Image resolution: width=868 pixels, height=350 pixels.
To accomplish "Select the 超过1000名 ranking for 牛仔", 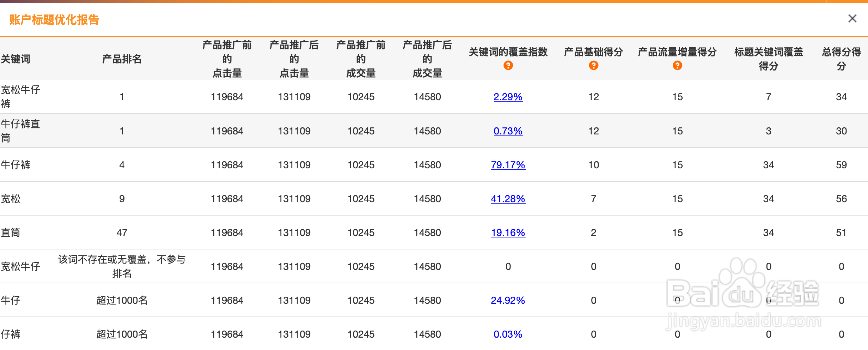I will pos(121,301).
